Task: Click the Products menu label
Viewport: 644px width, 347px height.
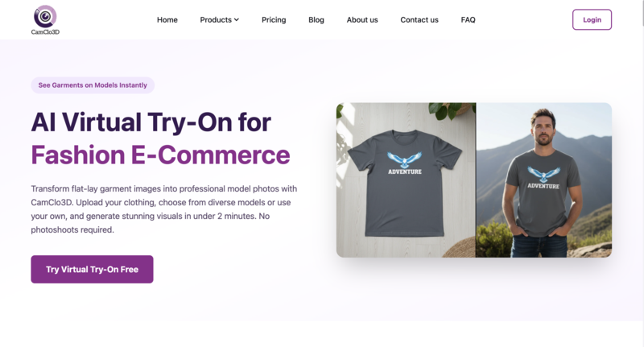Action: click(216, 19)
